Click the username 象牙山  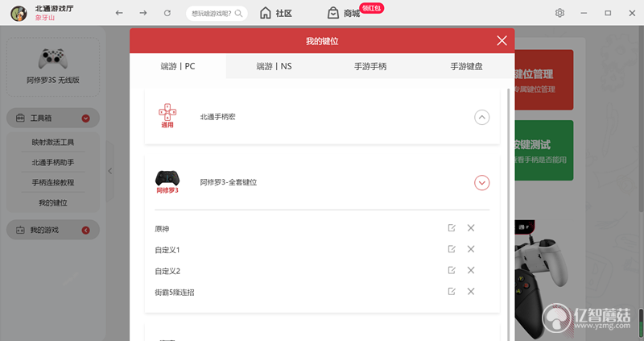45,18
